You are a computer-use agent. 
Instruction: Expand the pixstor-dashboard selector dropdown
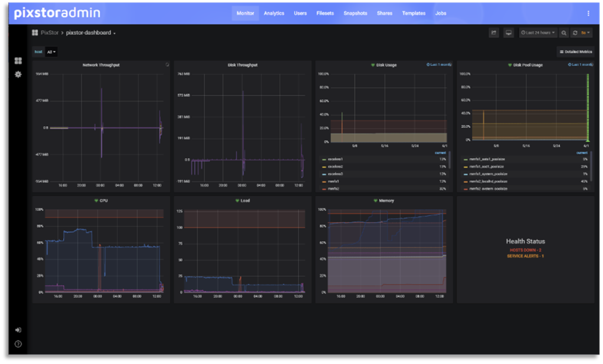(x=91, y=33)
